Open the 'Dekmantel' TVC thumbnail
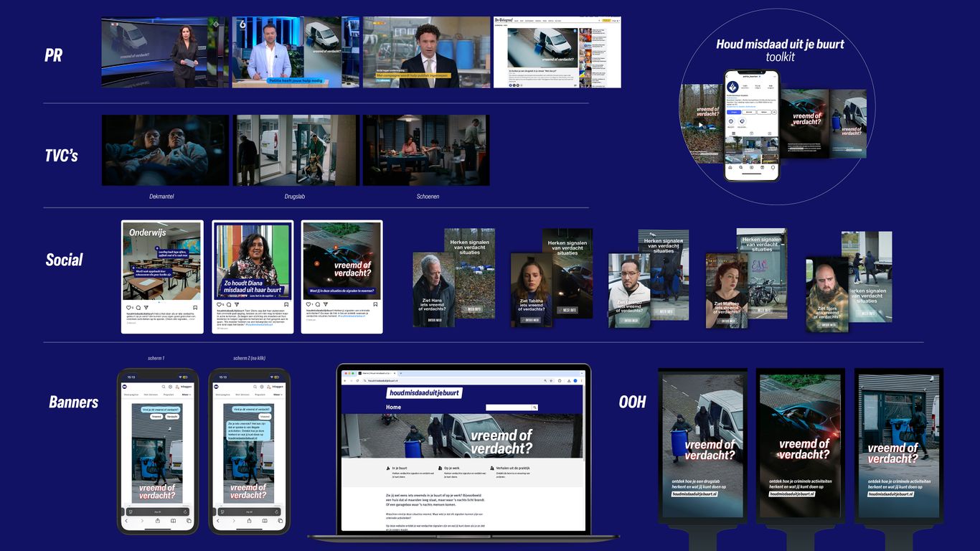 165,151
